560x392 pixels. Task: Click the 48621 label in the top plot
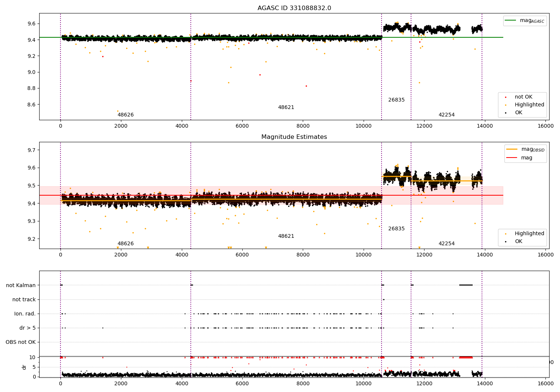click(x=286, y=108)
